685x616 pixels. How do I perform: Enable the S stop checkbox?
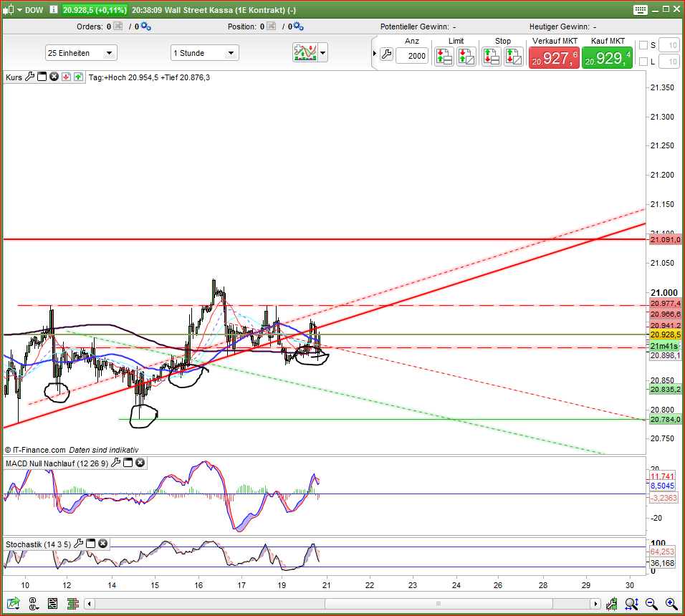pyautogui.click(x=643, y=45)
